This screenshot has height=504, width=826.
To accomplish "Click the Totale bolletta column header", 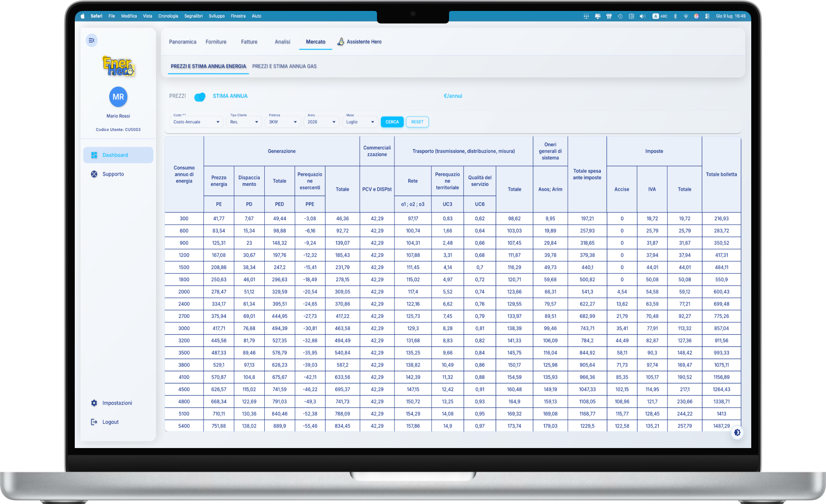I will [x=721, y=175].
